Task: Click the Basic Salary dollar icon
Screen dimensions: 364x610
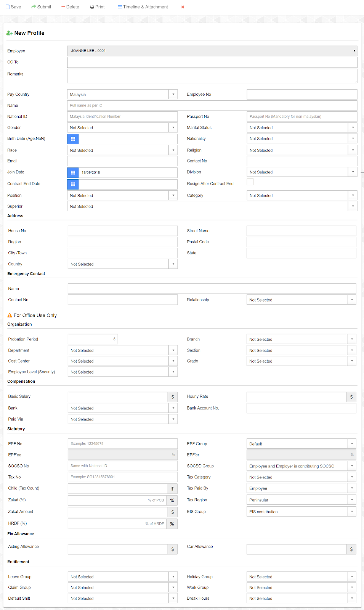Action: click(x=173, y=397)
